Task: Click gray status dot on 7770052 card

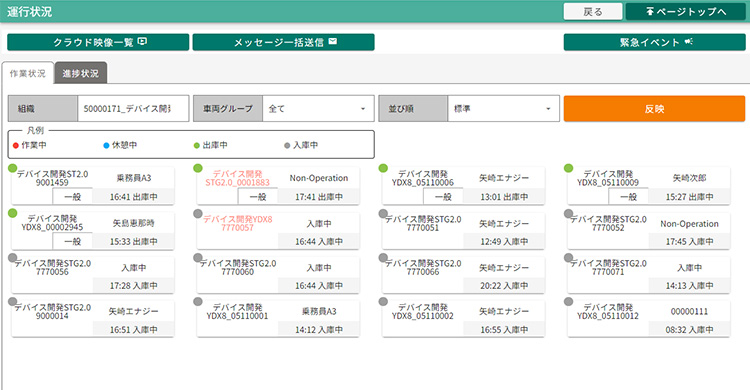Action: click(x=568, y=213)
